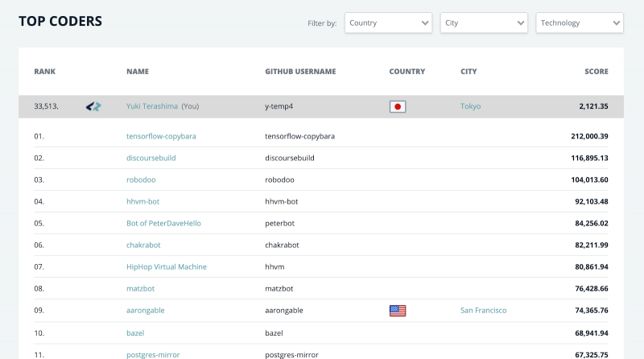
Task: Click the score 76,428.66
Action: [592, 289]
